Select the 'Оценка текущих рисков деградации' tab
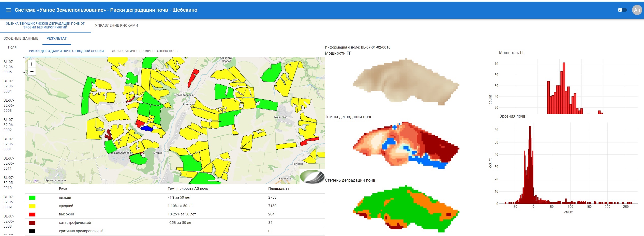 click(45, 25)
